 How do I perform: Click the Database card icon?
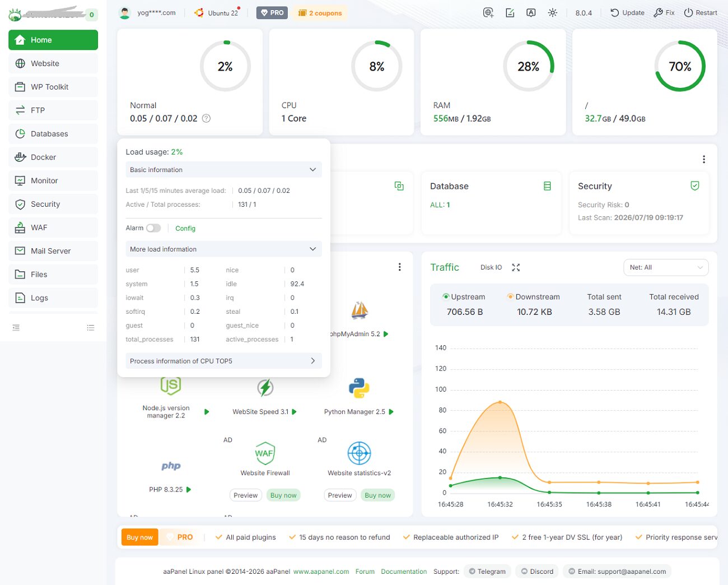pos(548,186)
